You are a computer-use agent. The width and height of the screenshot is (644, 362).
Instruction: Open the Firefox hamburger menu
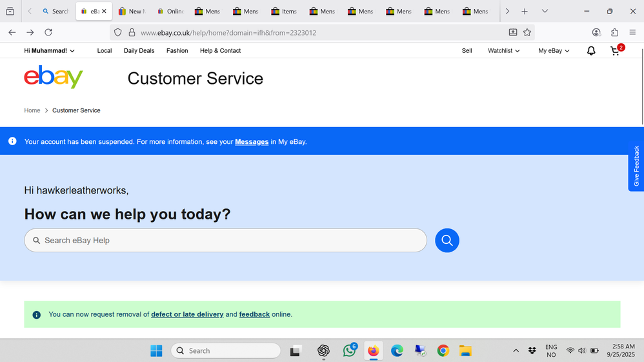(632, 32)
